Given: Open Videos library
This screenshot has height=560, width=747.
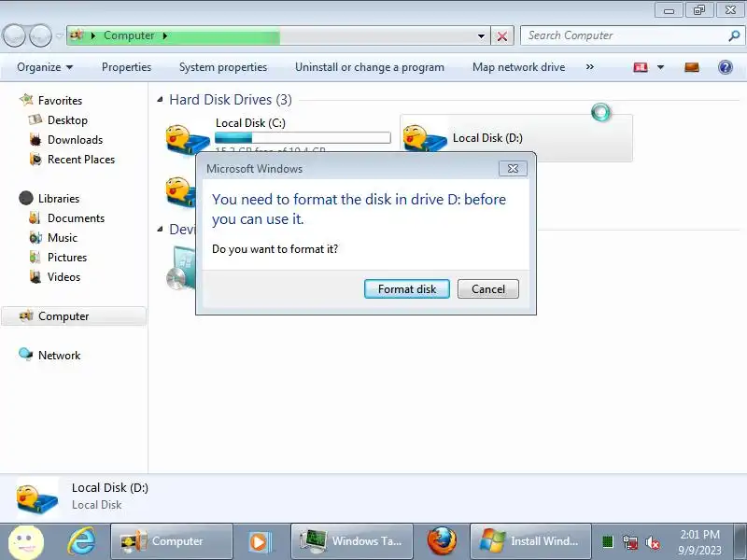Looking at the screenshot, I should pos(63,276).
